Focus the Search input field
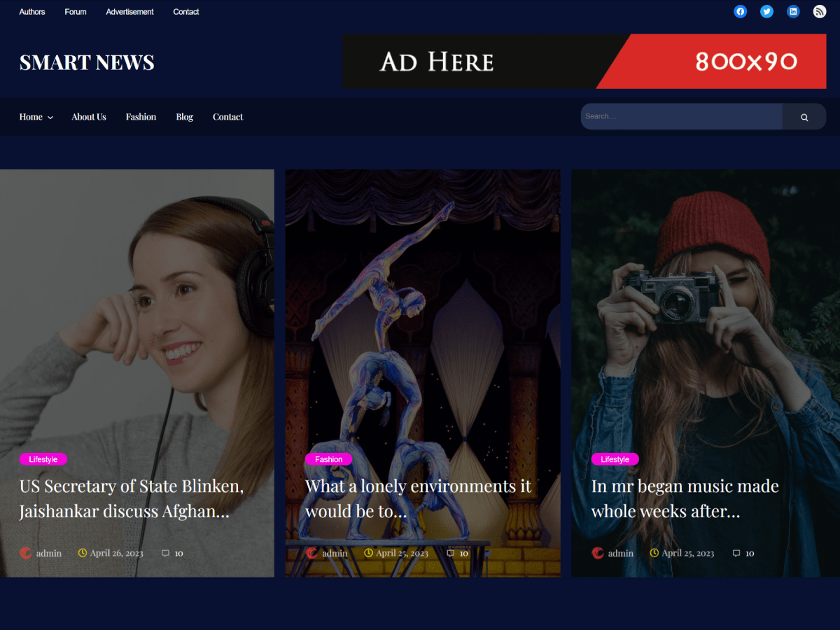This screenshot has width=840, height=630. tap(680, 117)
